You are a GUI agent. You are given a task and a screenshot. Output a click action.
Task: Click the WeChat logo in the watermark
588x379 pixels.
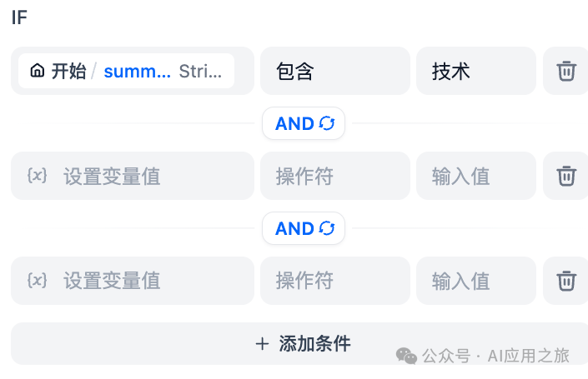tap(406, 356)
